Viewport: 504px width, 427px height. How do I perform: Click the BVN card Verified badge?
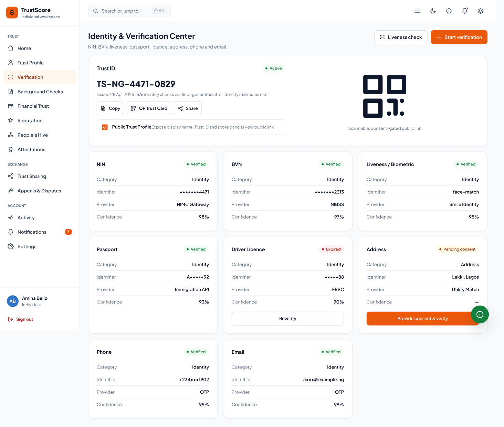[x=331, y=164]
